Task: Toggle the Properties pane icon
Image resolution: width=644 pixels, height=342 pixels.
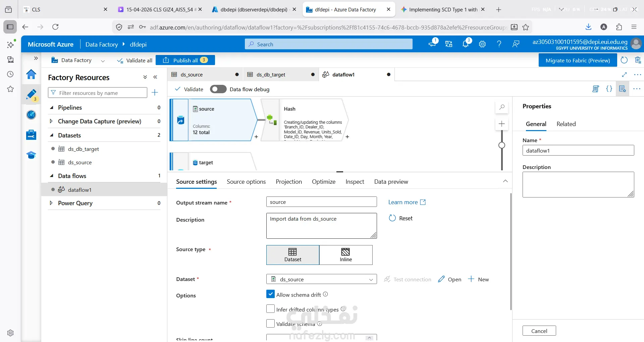Action: click(623, 89)
